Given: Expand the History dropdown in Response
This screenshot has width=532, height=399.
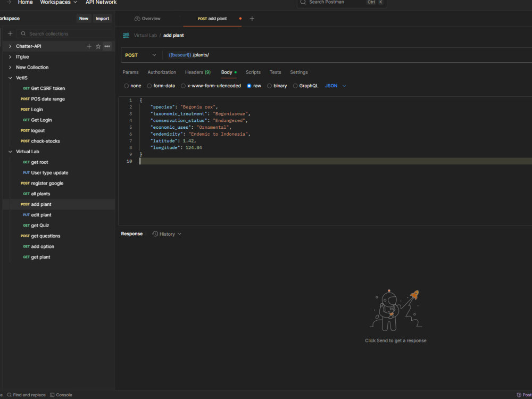Looking at the screenshot, I should pyautogui.click(x=179, y=234).
